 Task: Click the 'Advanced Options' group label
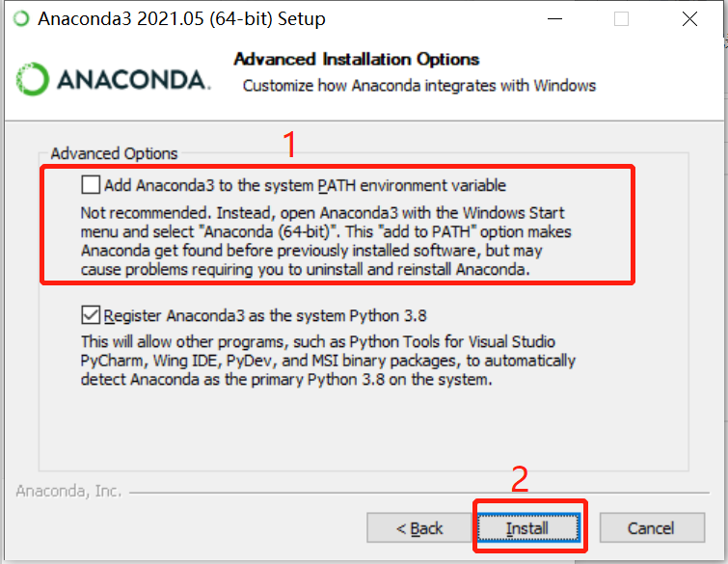click(x=114, y=153)
